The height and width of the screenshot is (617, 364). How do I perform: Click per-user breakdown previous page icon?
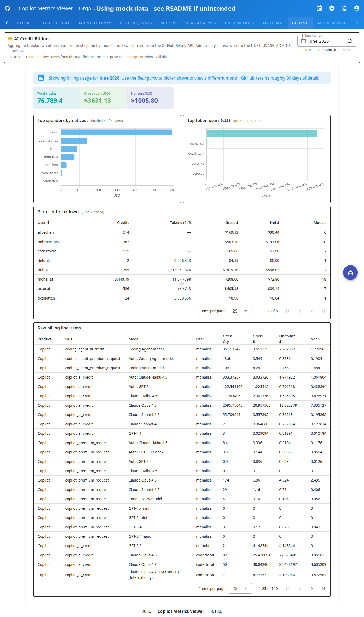pos(300,311)
